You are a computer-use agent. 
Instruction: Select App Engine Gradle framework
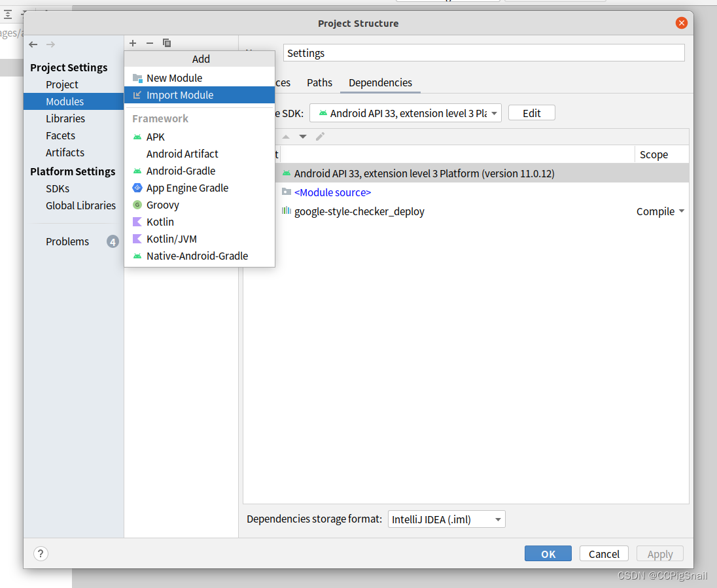pyautogui.click(x=200, y=188)
